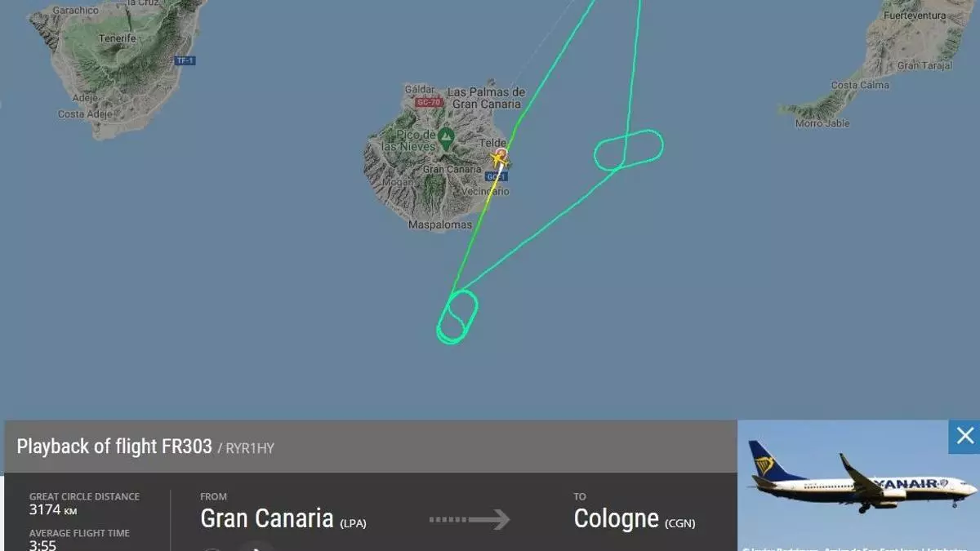Click the Great Circle Distance 3174 km value

(52, 510)
